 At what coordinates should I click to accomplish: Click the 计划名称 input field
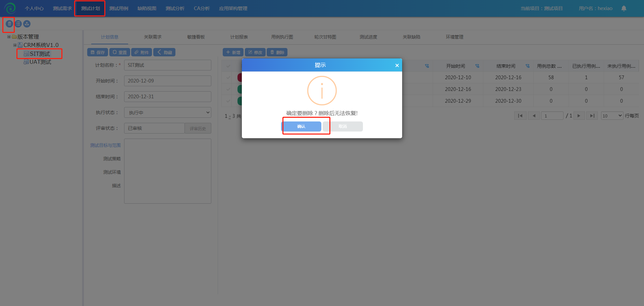(167, 65)
